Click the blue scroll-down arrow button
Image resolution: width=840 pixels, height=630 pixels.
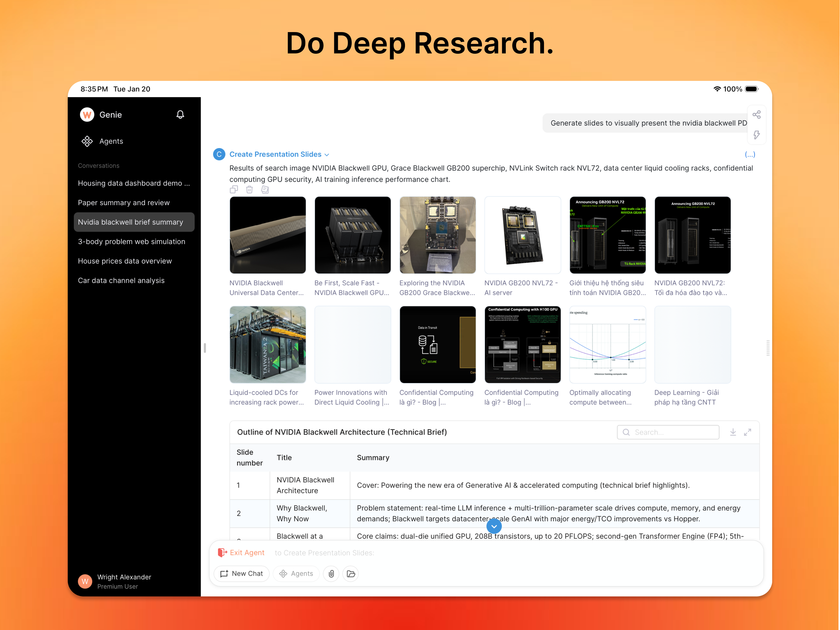click(x=494, y=526)
